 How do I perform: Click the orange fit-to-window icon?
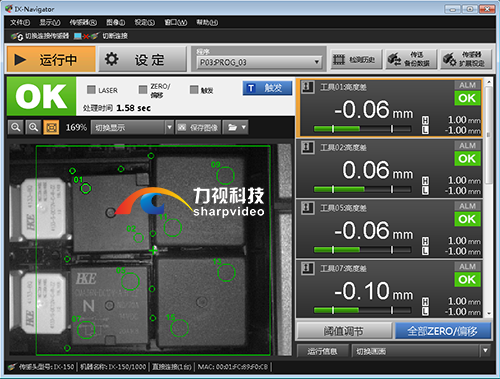pos(51,127)
